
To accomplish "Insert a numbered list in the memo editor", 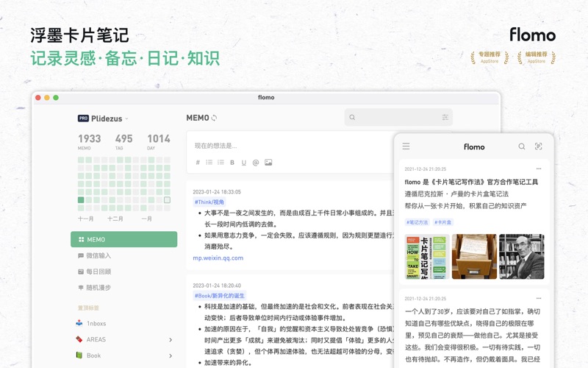I will pyautogui.click(x=220, y=162).
